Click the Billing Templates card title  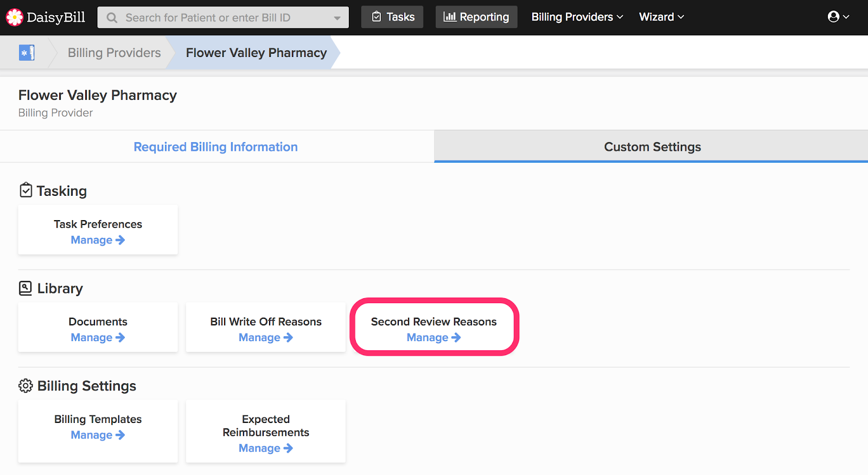tap(98, 420)
